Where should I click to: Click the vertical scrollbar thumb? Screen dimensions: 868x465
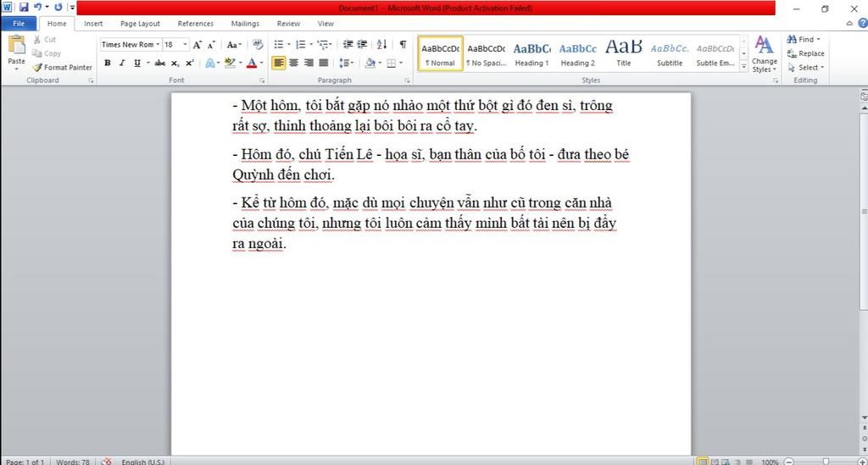[x=863, y=210]
